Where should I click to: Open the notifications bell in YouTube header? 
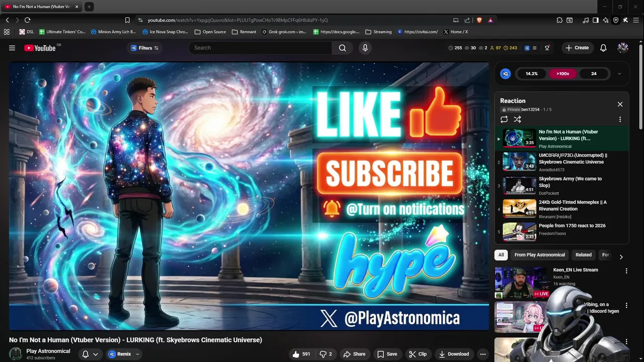tap(603, 48)
